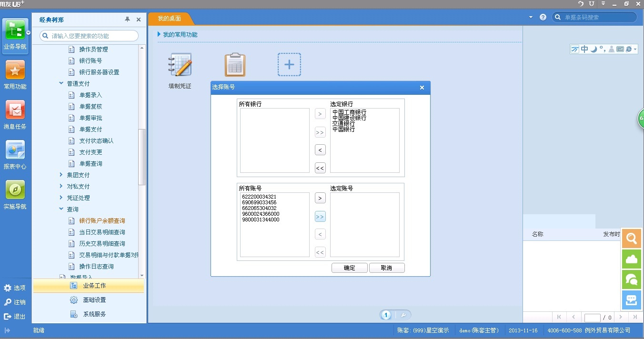Select the 业务工作 navigation tab
644x339 pixels.
89,286
